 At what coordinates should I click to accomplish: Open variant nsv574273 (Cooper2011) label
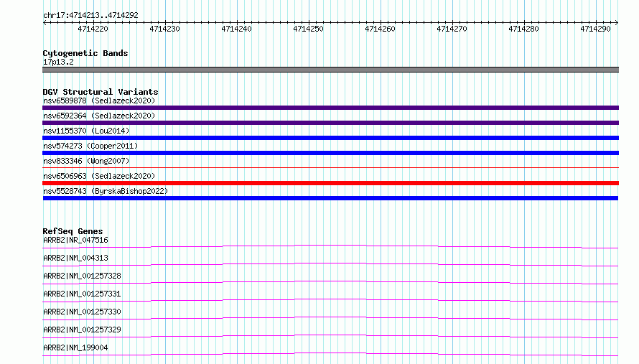click(90, 146)
